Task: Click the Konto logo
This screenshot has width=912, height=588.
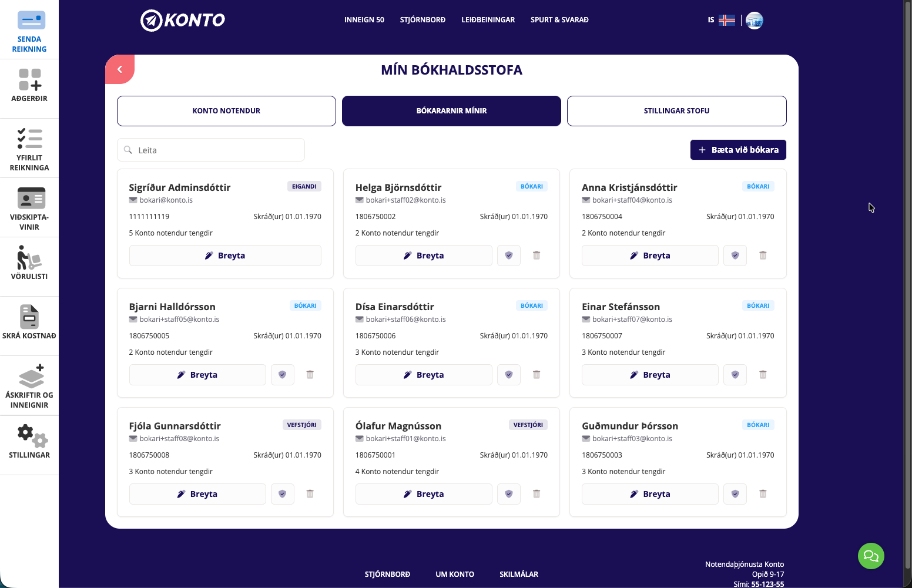Action: [x=183, y=21]
